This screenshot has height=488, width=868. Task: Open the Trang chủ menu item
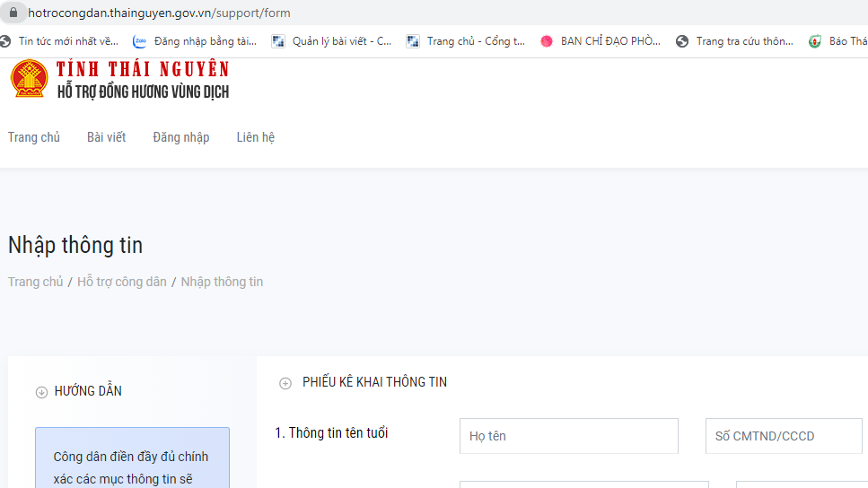click(34, 137)
